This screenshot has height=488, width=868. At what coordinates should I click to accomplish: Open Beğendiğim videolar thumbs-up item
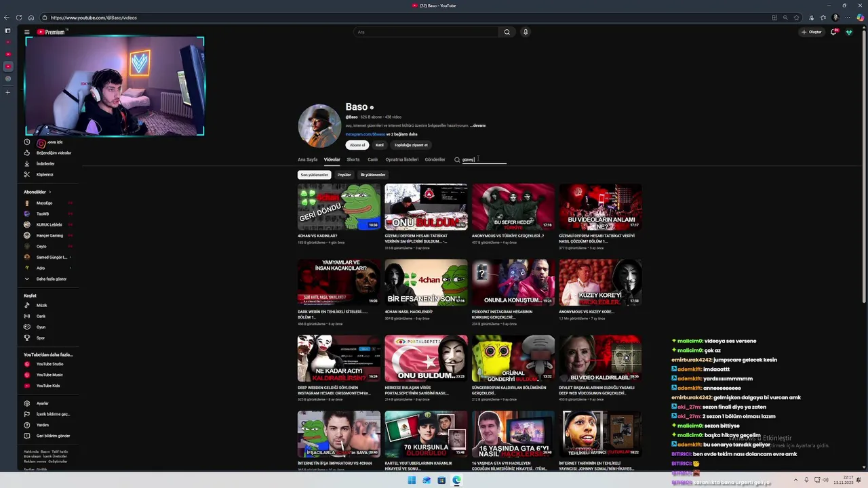[x=47, y=152]
